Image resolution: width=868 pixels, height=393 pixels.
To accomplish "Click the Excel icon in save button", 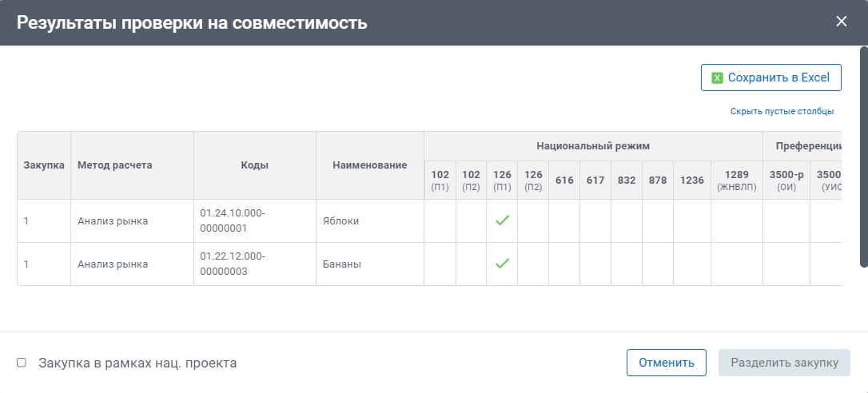I will [717, 78].
